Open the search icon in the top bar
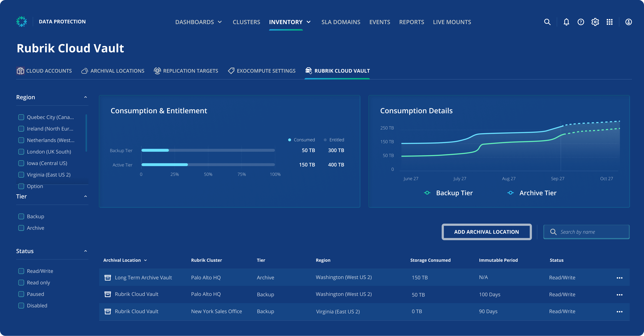 (547, 22)
